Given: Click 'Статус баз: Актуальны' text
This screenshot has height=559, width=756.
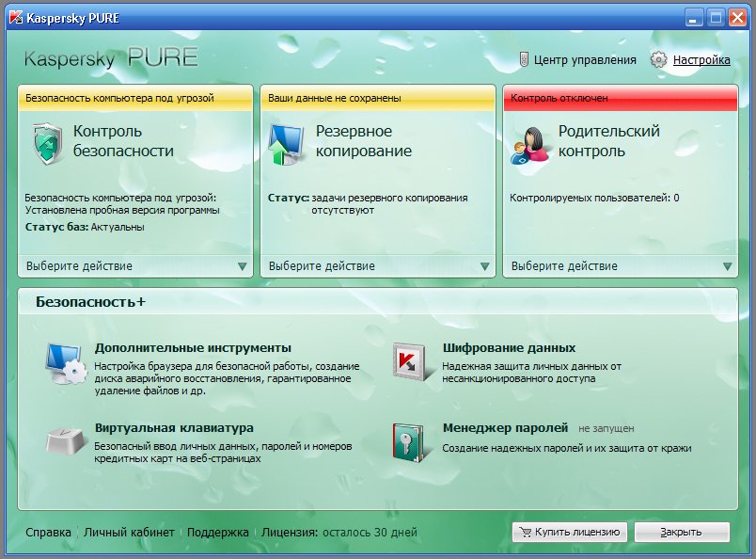Looking at the screenshot, I should [85, 227].
